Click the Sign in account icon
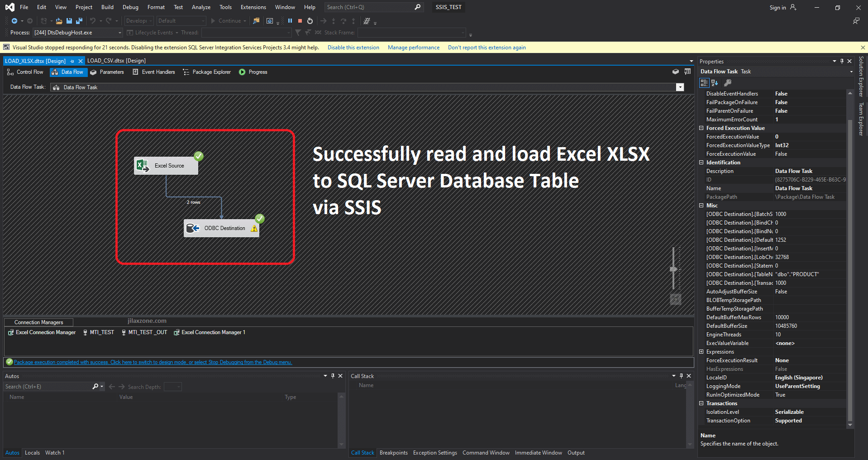 793,7
